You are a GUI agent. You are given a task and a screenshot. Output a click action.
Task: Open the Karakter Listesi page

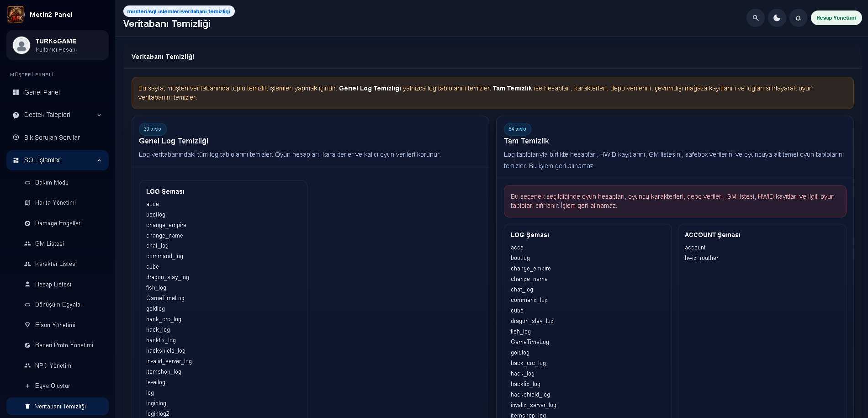tap(58, 264)
